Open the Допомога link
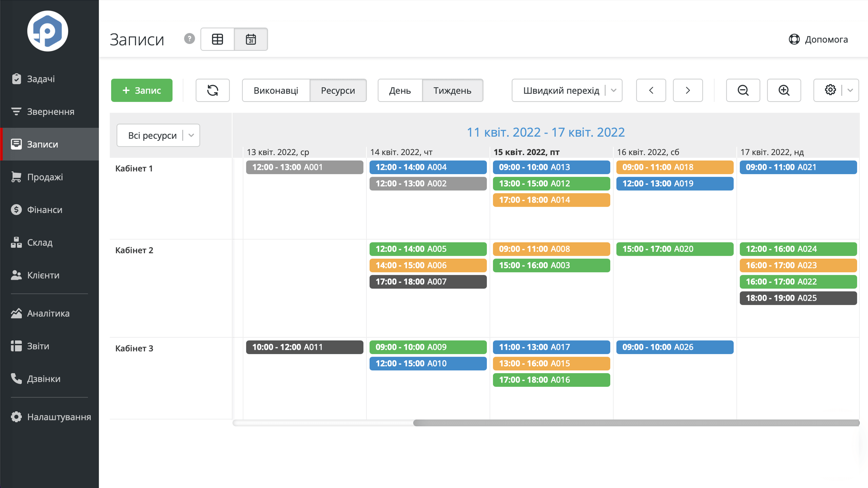This screenshot has height=488, width=868. coord(818,39)
